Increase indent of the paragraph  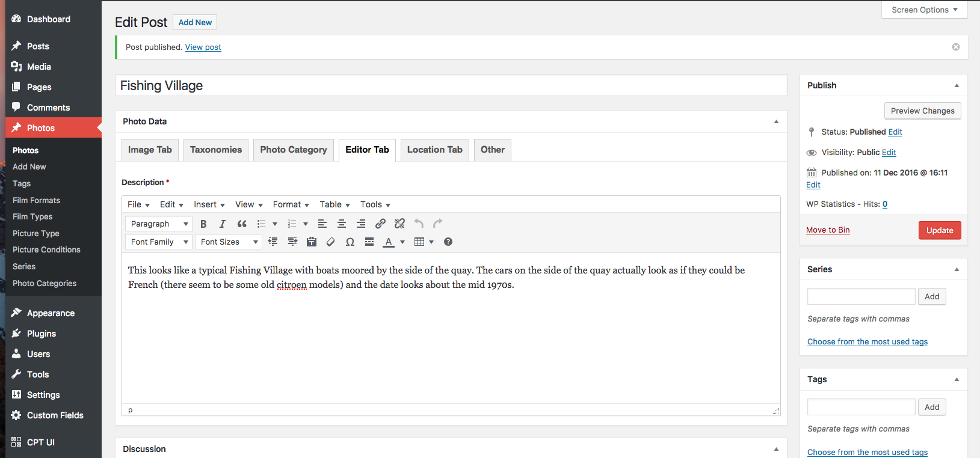coord(292,242)
